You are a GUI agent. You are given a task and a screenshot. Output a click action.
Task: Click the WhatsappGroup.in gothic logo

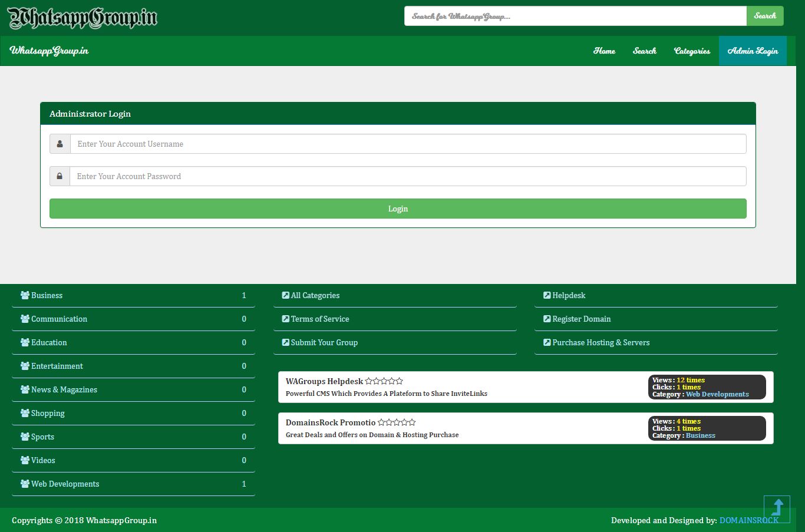tap(83, 18)
